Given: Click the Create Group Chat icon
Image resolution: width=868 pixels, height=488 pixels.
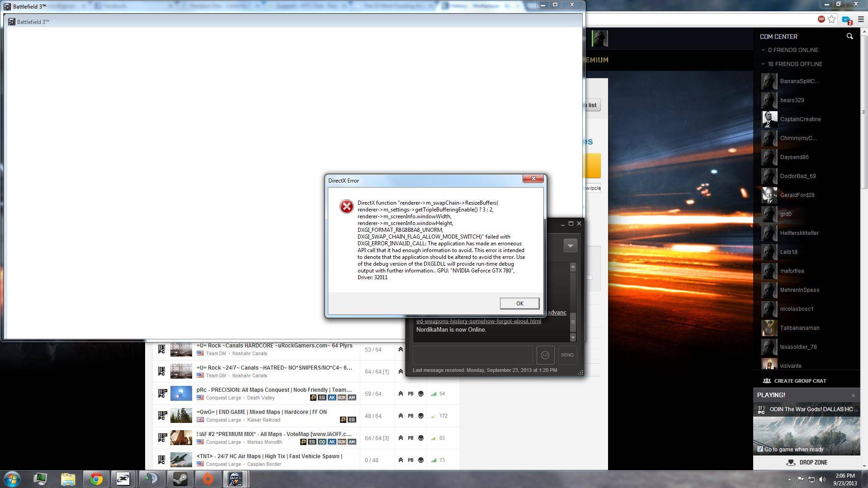Looking at the screenshot, I should (x=767, y=381).
